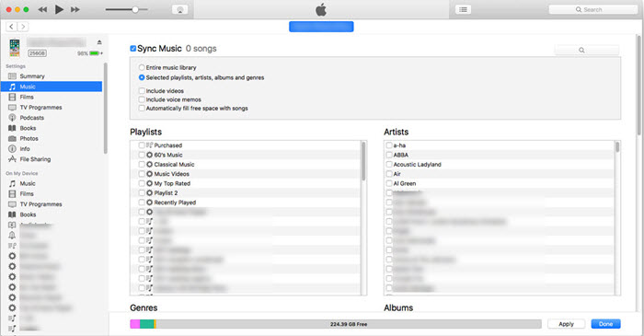Screen dimensions: 644x336
Task: Enable Include voice memos checkbox
Action: tap(142, 99)
